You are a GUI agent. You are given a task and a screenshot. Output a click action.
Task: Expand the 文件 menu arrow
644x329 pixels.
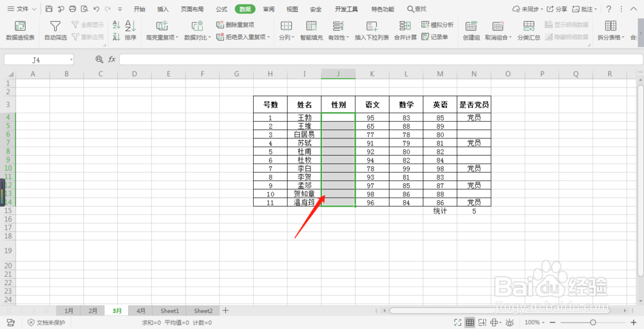(x=34, y=9)
